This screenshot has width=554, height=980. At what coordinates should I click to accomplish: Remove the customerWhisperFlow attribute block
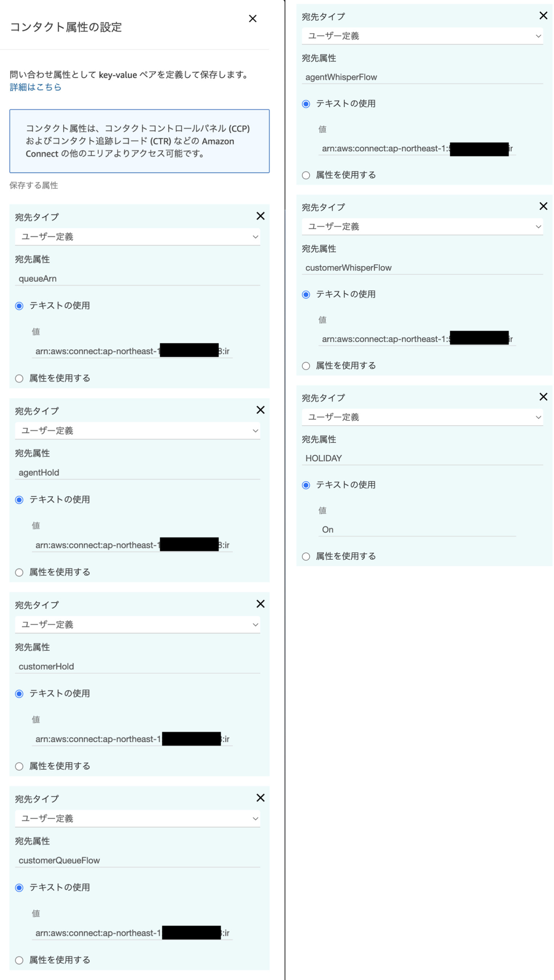[x=543, y=206]
